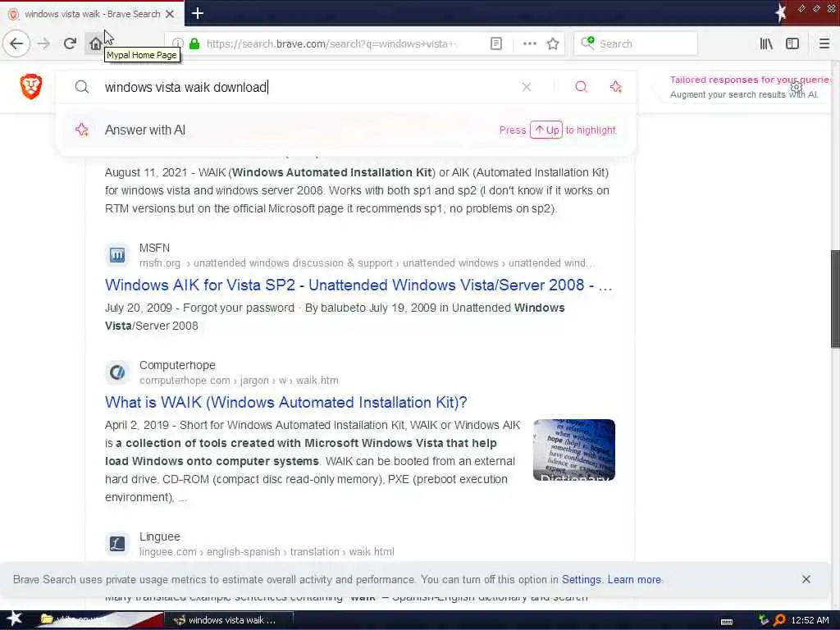Screen dimensions: 840x630
Task: Click msfn.org breadcrumb path
Action: pos(367,263)
